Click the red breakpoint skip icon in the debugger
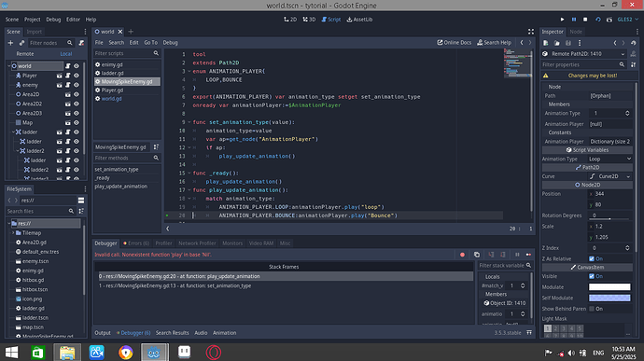The image size is (644, 361). point(462,255)
